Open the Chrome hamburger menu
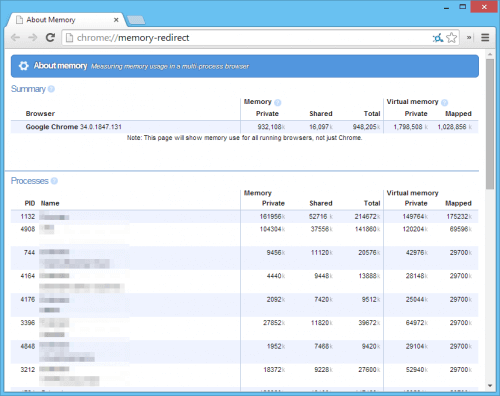Viewport: 500px width, 396px height. pos(485,38)
